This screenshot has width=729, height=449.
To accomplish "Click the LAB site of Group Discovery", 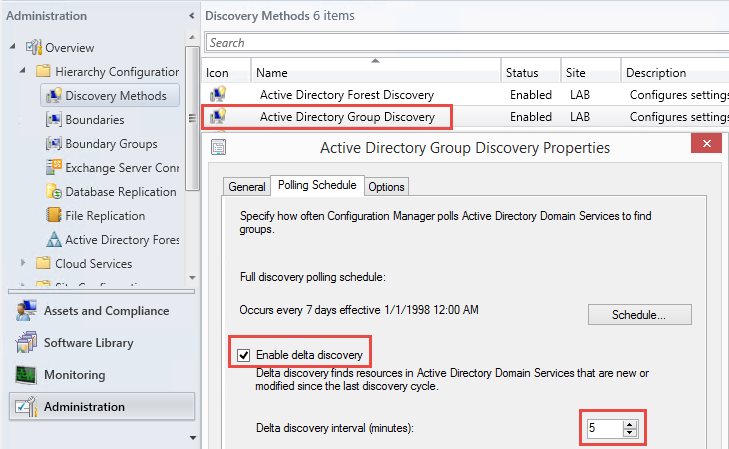I will pyautogui.click(x=580, y=117).
